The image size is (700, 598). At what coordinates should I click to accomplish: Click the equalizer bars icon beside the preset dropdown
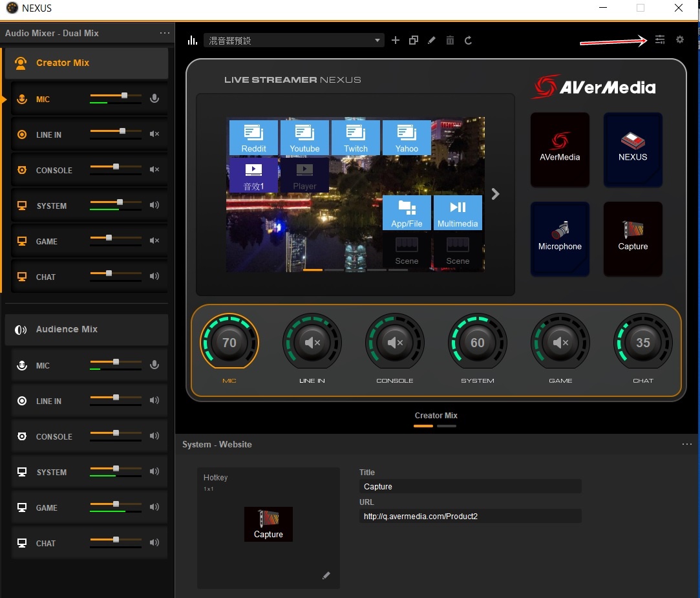point(193,41)
